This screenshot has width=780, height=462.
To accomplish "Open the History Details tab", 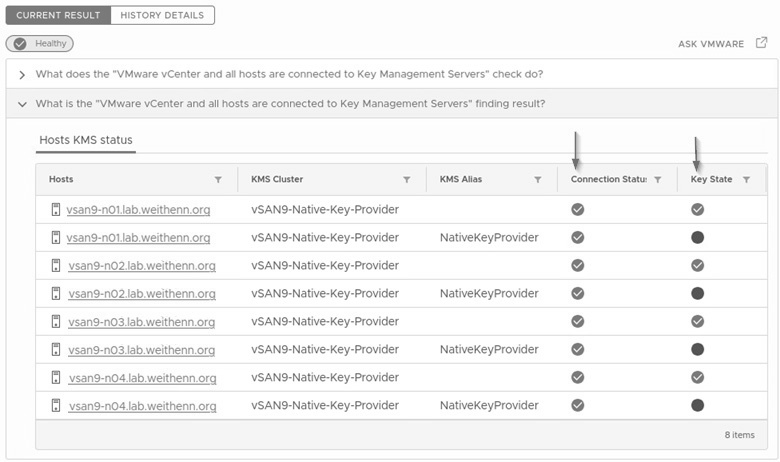I will pyautogui.click(x=162, y=15).
